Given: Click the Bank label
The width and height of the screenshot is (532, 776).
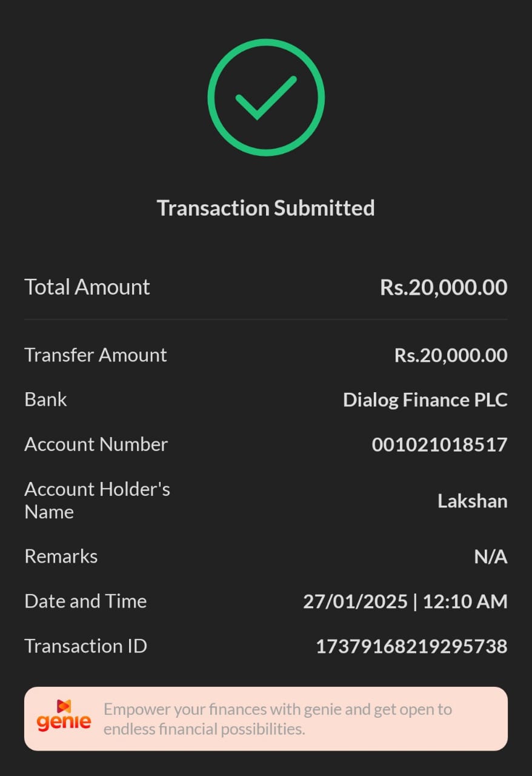Looking at the screenshot, I should [x=45, y=400].
